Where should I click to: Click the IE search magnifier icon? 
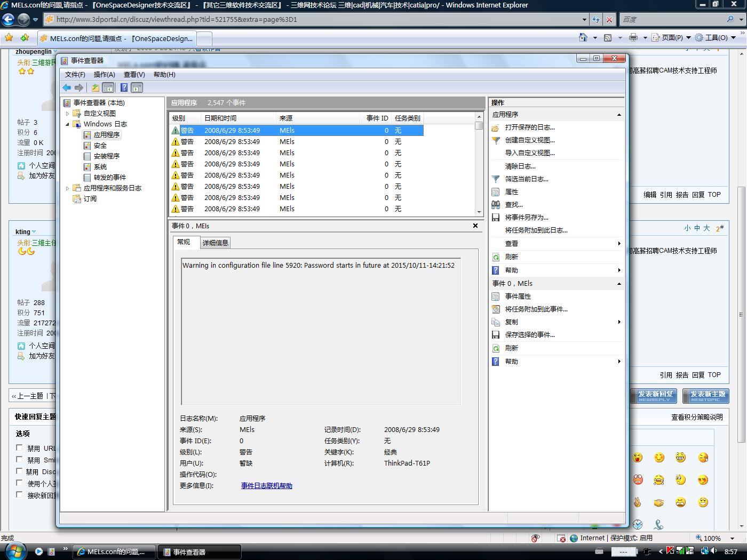(x=730, y=19)
